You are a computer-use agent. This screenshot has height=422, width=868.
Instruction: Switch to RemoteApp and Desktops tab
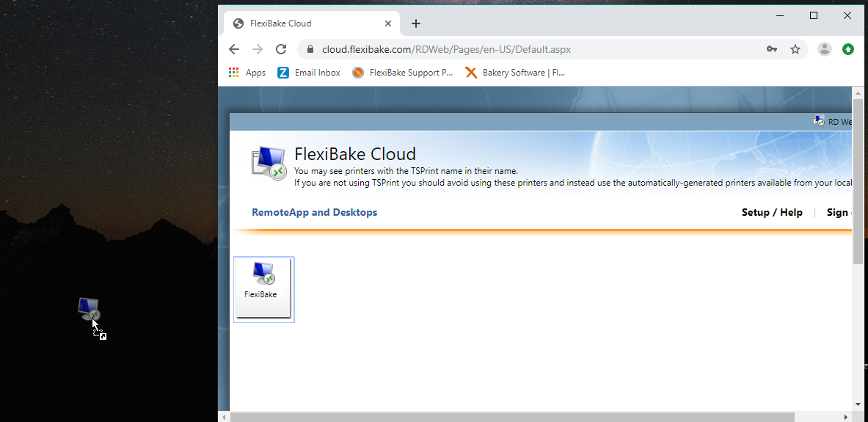coord(315,212)
